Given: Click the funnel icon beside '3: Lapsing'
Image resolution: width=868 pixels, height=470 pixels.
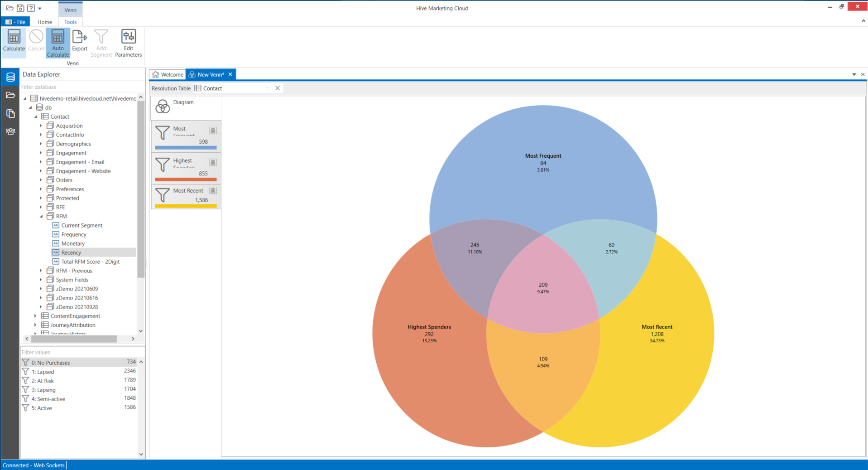Looking at the screenshot, I should click(x=26, y=390).
